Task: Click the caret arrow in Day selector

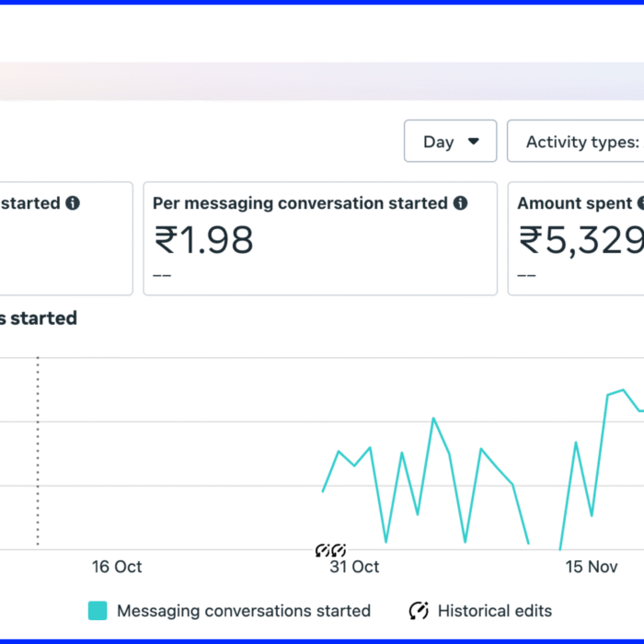Action: (474, 142)
